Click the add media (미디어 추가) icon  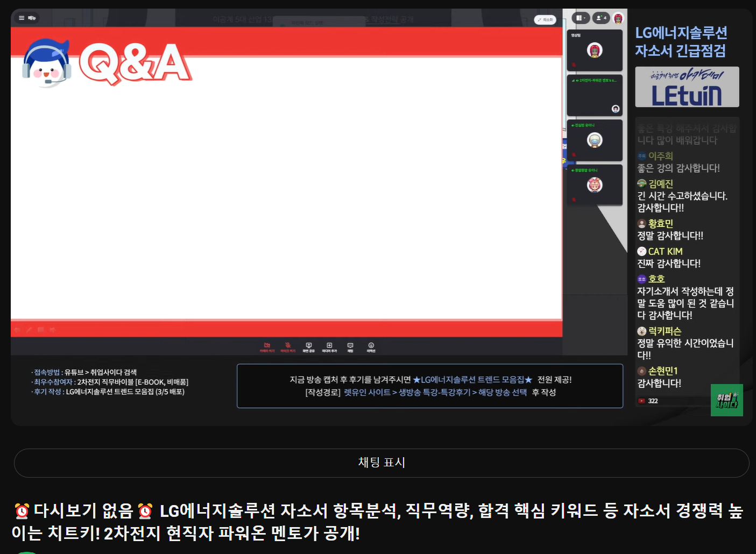tap(329, 347)
